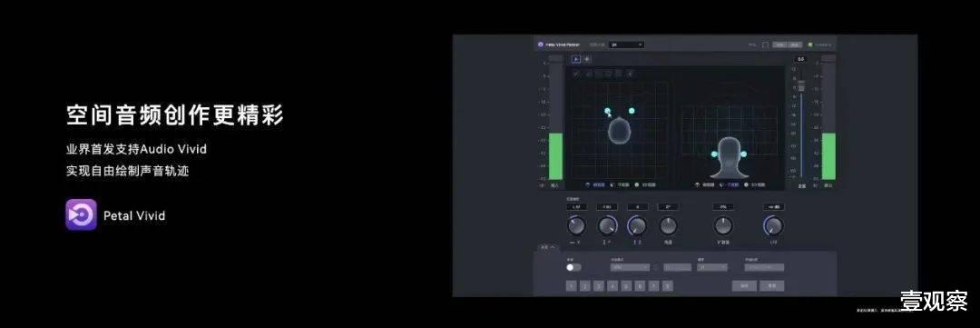Choose 3D view option under right panel

pyautogui.click(x=755, y=184)
